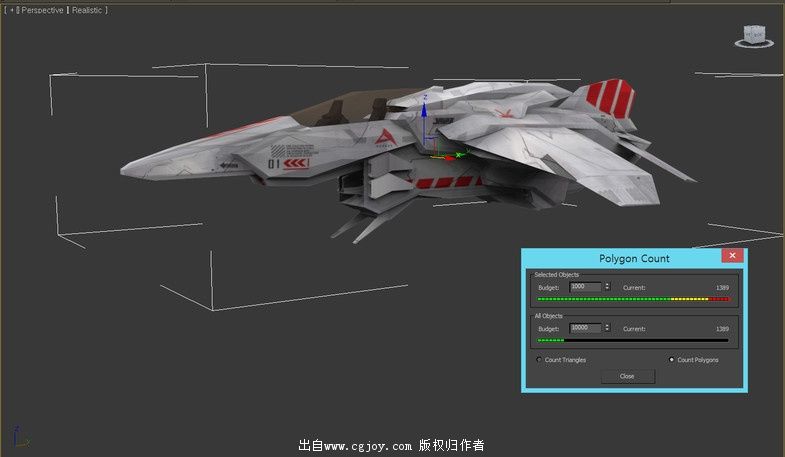Open the Perspective viewport label menu
Viewport: 785px width, 457px height.
41,10
